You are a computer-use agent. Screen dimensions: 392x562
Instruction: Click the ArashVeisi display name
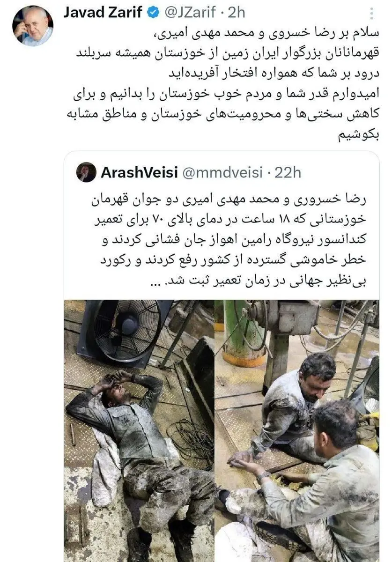[139, 173]
